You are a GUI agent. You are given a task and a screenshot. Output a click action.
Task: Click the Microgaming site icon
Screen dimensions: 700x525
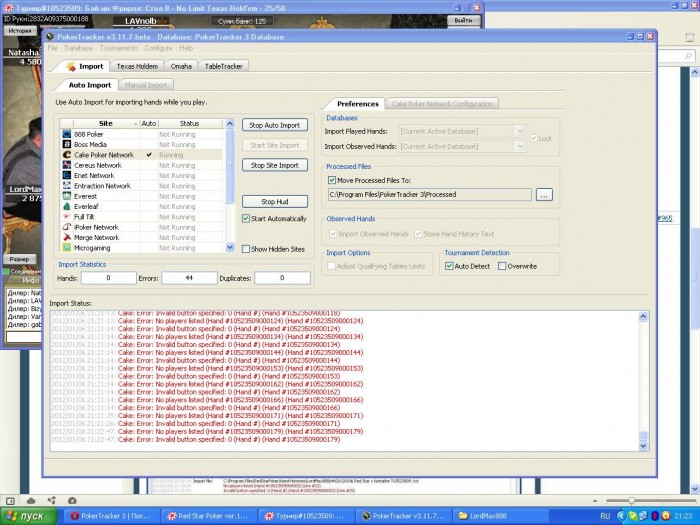[67, 247]
